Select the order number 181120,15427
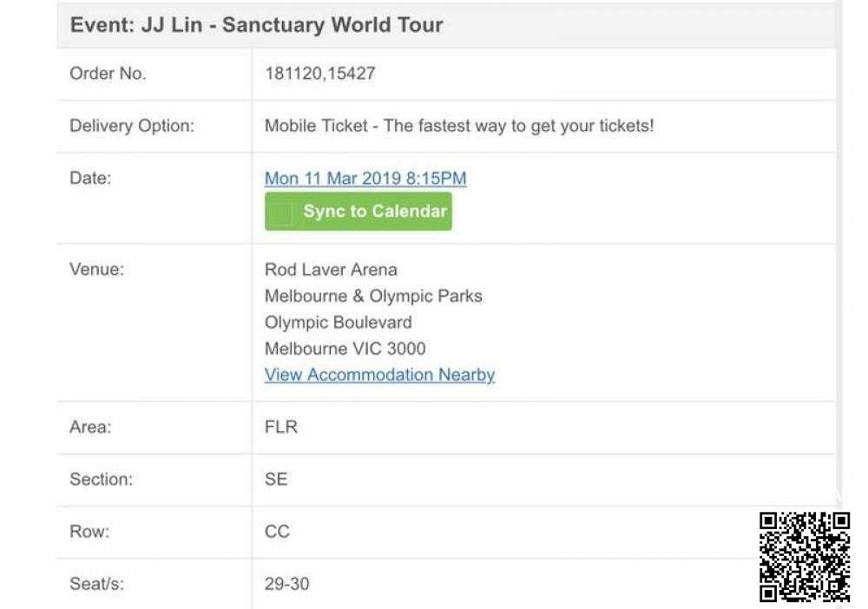This screenshot has width=868, height=609. (319, 74)
